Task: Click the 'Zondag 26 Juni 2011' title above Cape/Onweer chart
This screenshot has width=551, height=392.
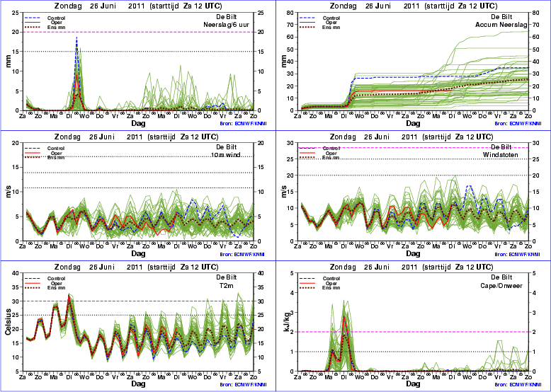Action: point(374,267)
